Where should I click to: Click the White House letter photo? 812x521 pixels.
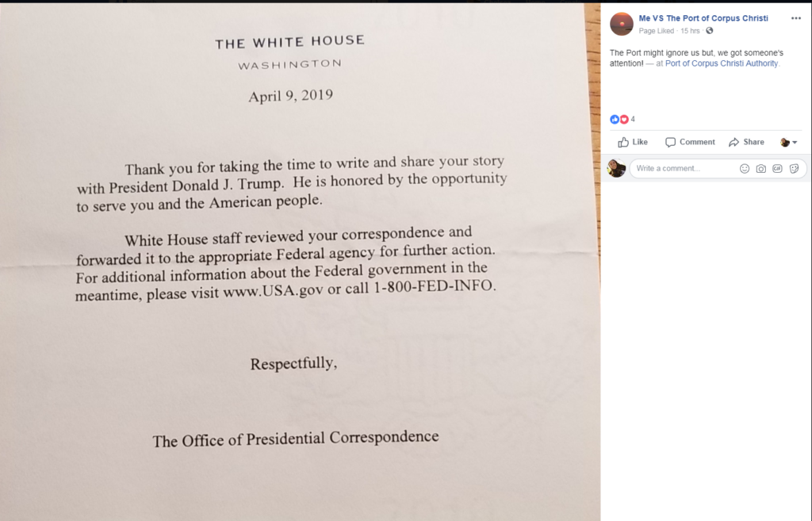click(300, 262)
